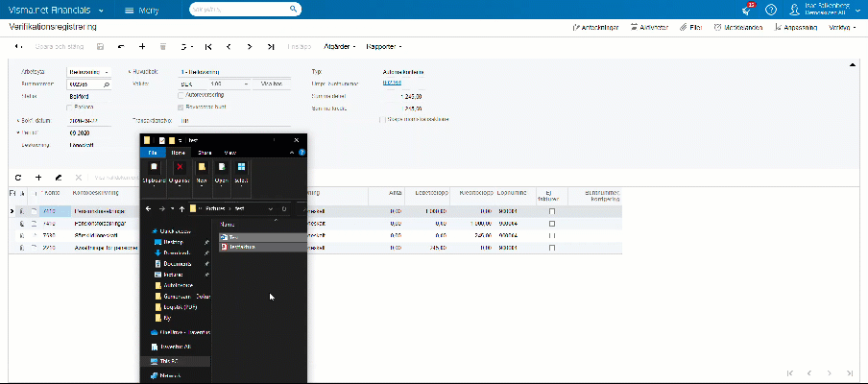Go to the first record in toolbar

[x=206, y=46]
